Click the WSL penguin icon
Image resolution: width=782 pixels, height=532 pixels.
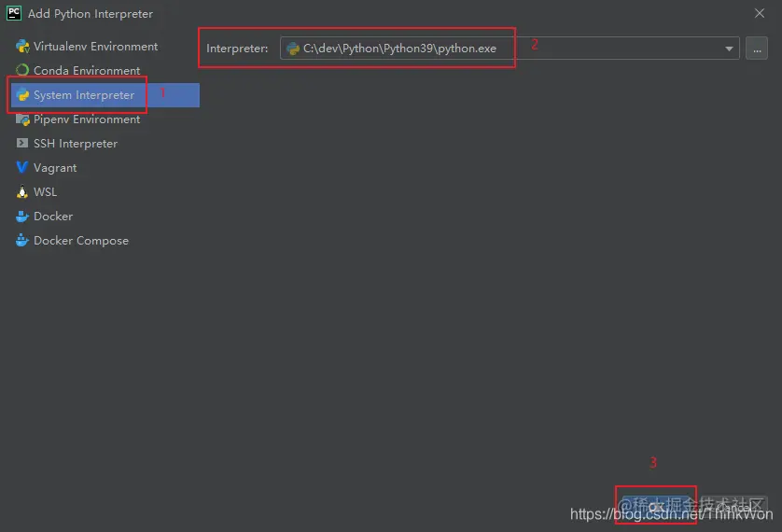[22, 191]
